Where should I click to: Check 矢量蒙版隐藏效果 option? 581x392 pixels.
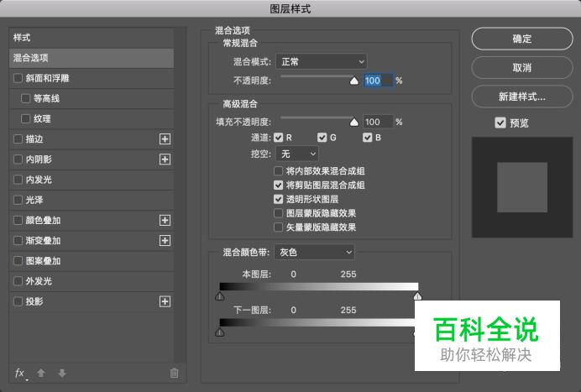click(278, 227)
